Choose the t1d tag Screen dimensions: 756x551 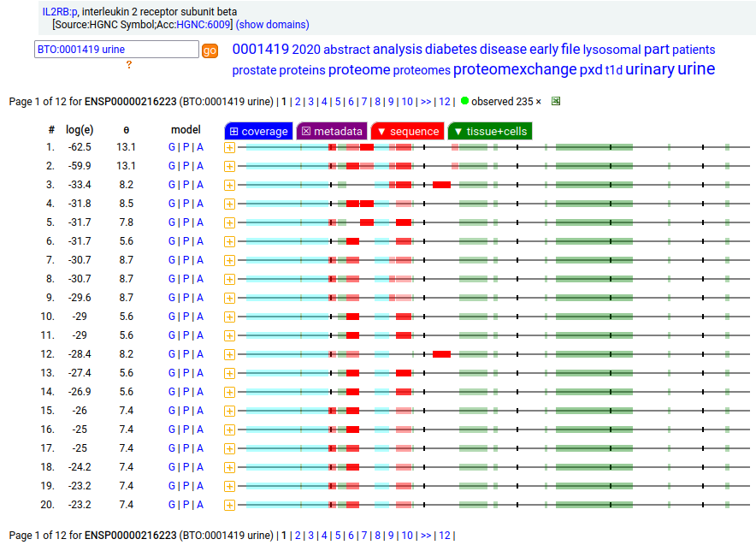[614, 70]
